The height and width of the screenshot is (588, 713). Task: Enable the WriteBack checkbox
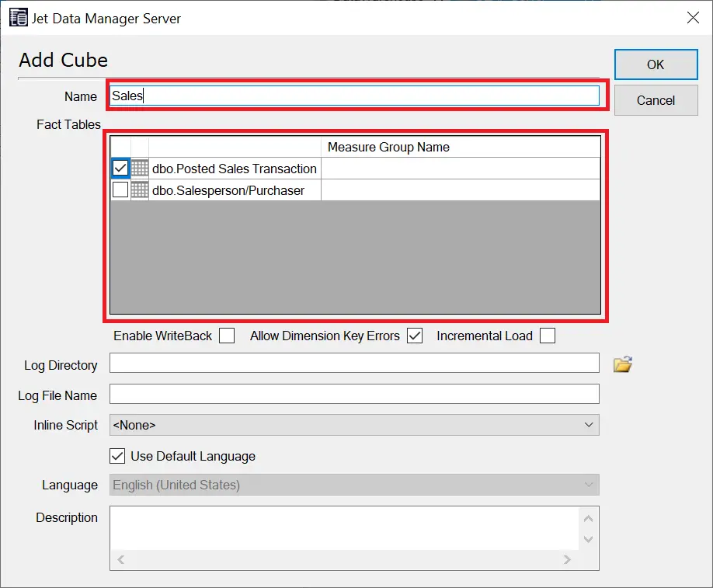point(227,336)
